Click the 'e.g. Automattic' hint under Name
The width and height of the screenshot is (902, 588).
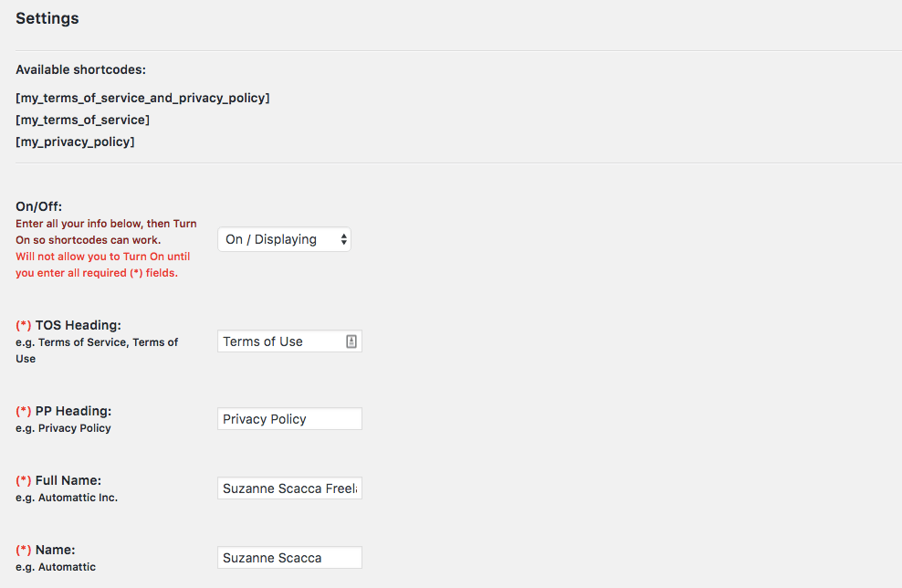[56, 567]
